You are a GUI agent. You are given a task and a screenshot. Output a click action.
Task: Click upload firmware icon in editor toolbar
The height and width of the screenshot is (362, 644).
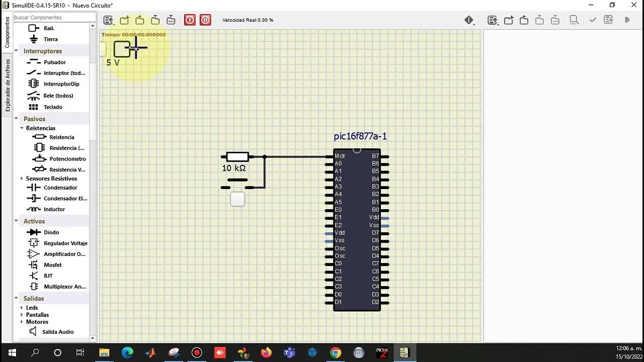608,20
